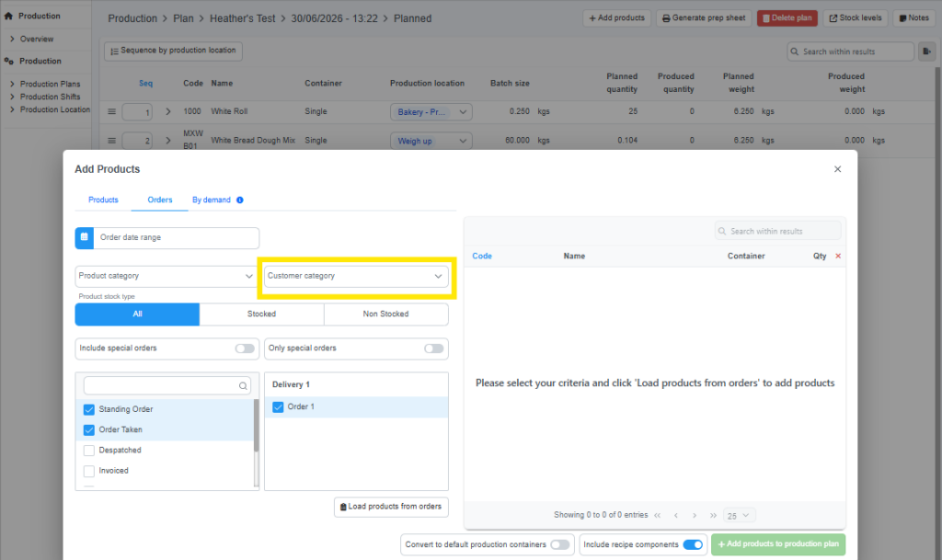The width and height of the screenshot is (942, 560).
Task: Open the page size 25 dropdown
Action: 739,516
